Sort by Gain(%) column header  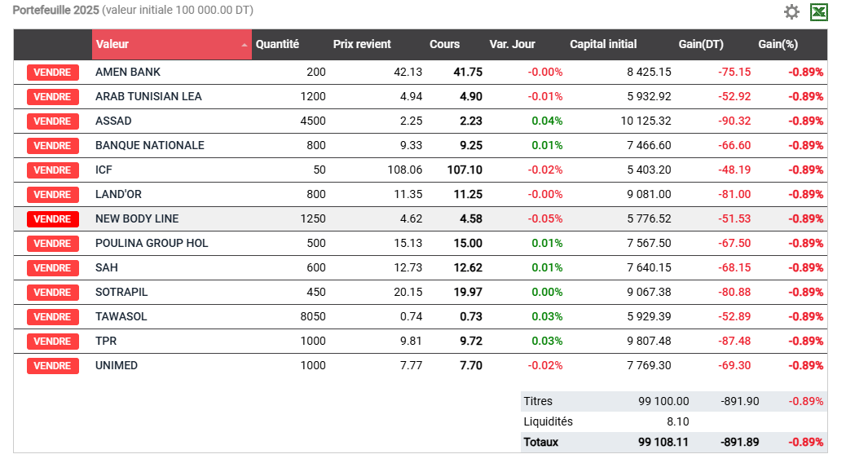click(x=778, y=44)
